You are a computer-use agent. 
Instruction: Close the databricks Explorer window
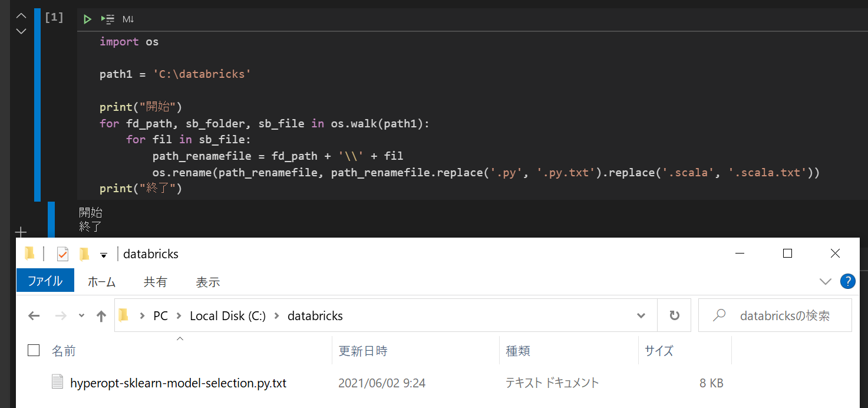coord(835,254)
